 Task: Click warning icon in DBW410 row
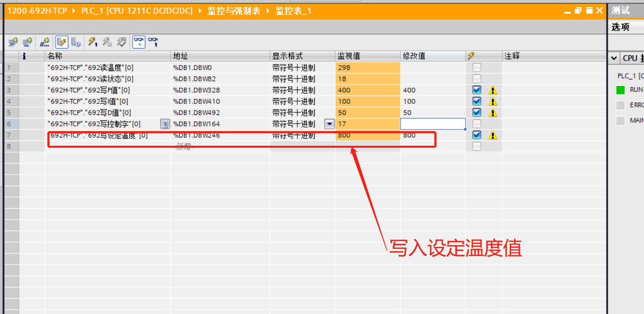click(492, 102)
